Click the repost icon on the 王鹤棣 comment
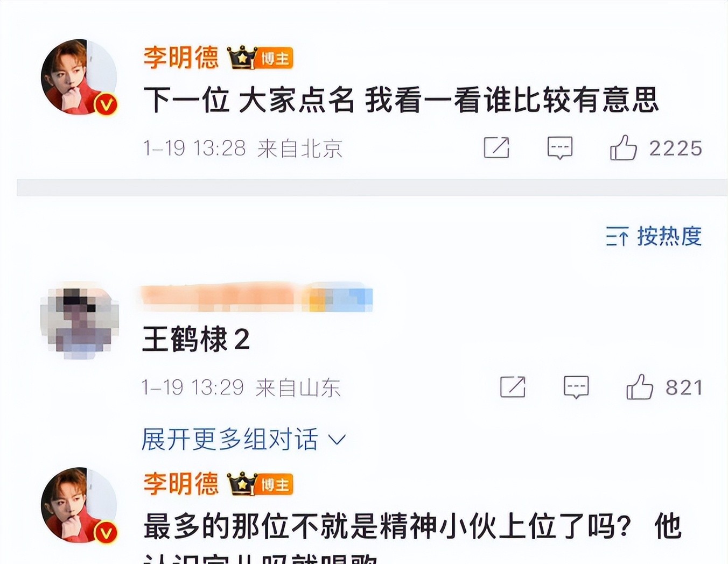Viewport: 728px width, 564px height. click(513, 387)
